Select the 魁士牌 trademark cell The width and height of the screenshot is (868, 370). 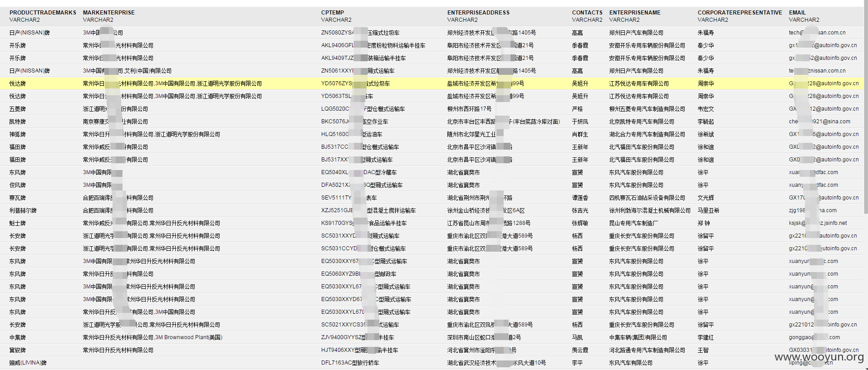(x=18, y=223)
